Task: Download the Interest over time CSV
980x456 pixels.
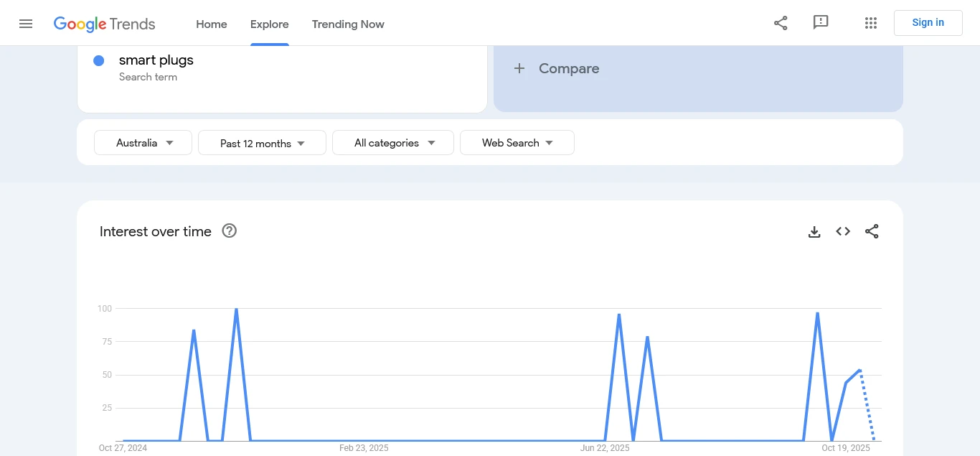Action: 814,231
